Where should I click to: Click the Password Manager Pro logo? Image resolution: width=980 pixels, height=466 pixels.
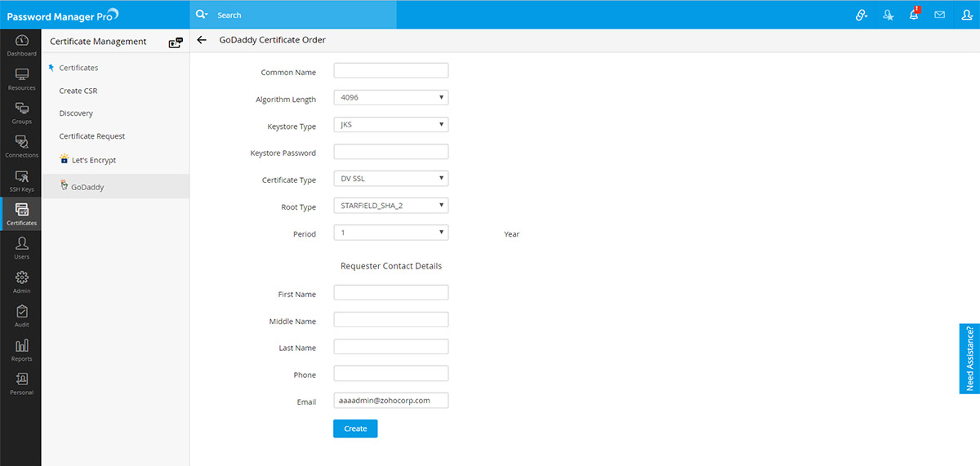pos(63,15)
